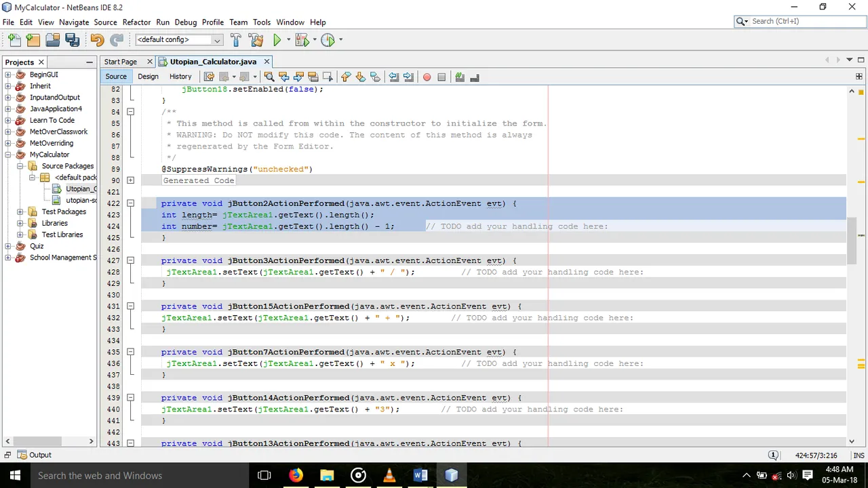The height and width of the screenshot is (488, 868).
Task: Open the Team menu
Action: click(x=238, y=22)
